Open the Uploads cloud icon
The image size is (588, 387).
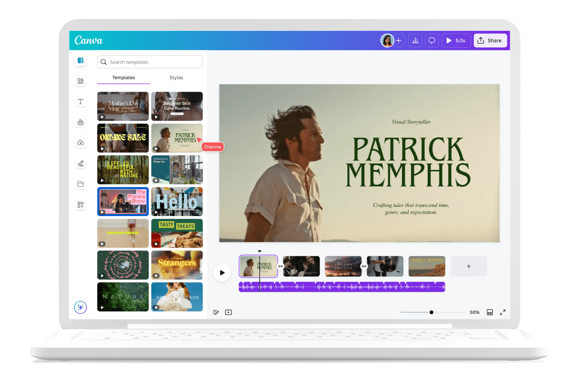coord(81,143)
